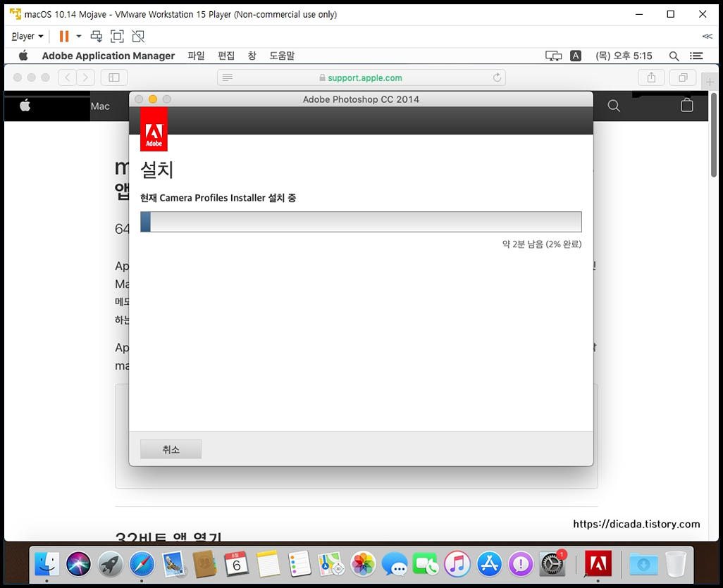Click screen mirroring display icon in menu bar
The image size is (723, 588).
pos(553,56)
